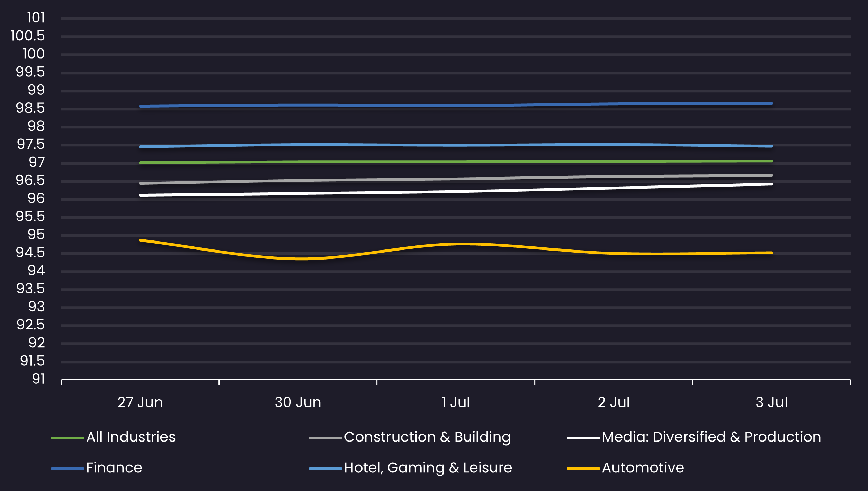Click the white Media legend swatch
The height and width of the screenshot is (491, 868).
(x=583, y=438)
